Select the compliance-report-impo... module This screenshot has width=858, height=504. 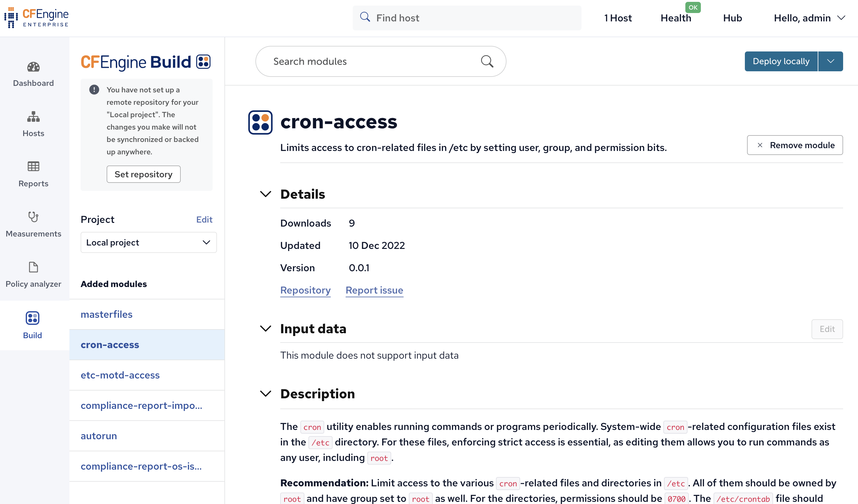tap(147, 405)
